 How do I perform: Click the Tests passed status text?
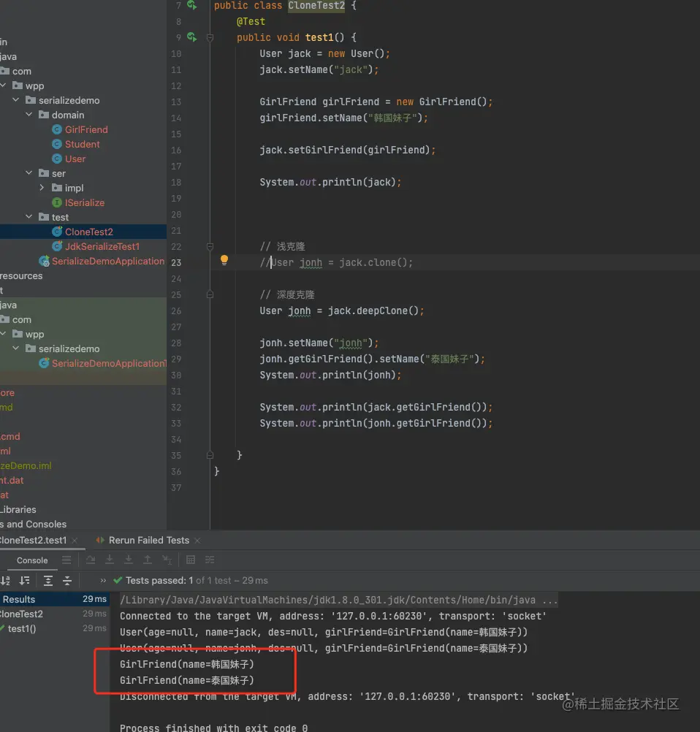click(x=159, y=580)
